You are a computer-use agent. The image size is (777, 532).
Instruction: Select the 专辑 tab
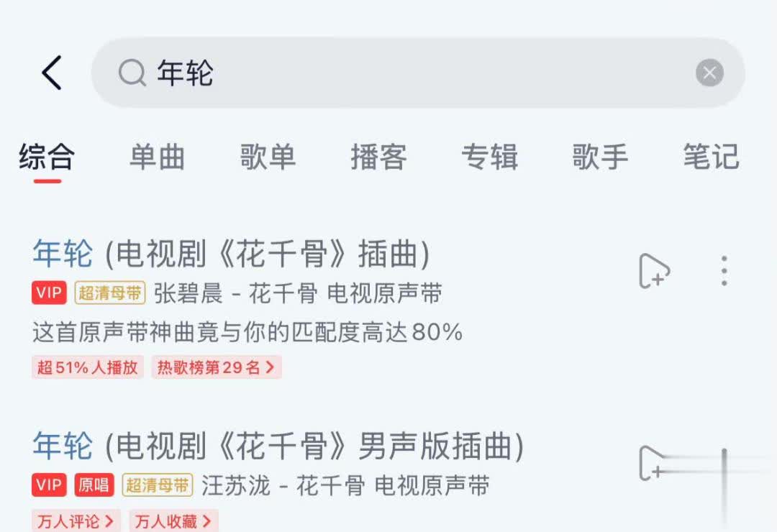pyautogui.click(x=490, y=157)
